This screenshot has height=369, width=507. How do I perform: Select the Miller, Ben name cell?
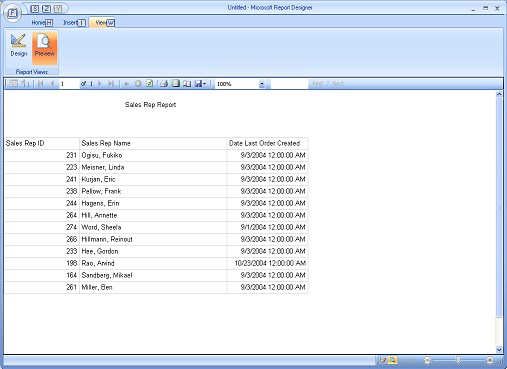point(153,287)
